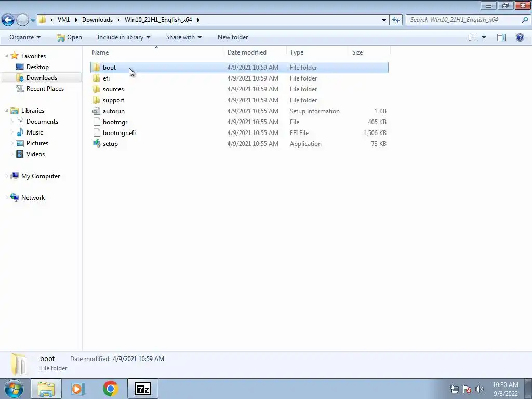Open the Music library
Screen dimensions: 532x399
point(35,132)
